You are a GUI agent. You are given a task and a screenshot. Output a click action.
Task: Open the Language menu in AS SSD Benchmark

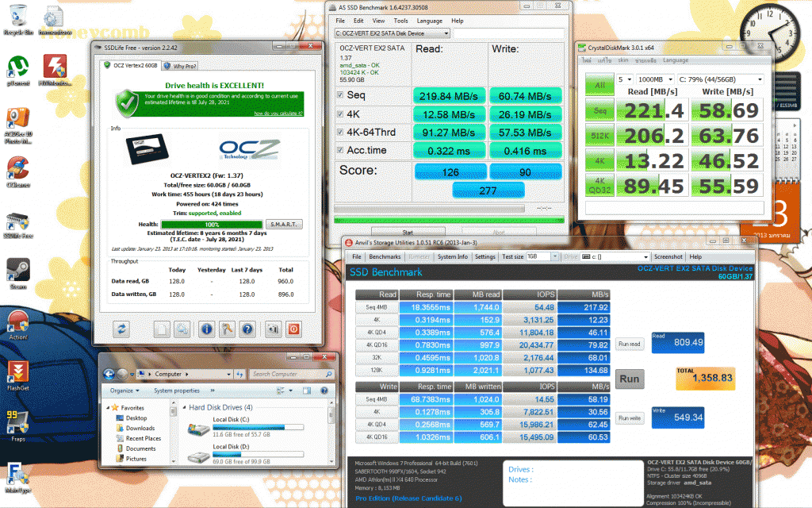pos(429,21)
